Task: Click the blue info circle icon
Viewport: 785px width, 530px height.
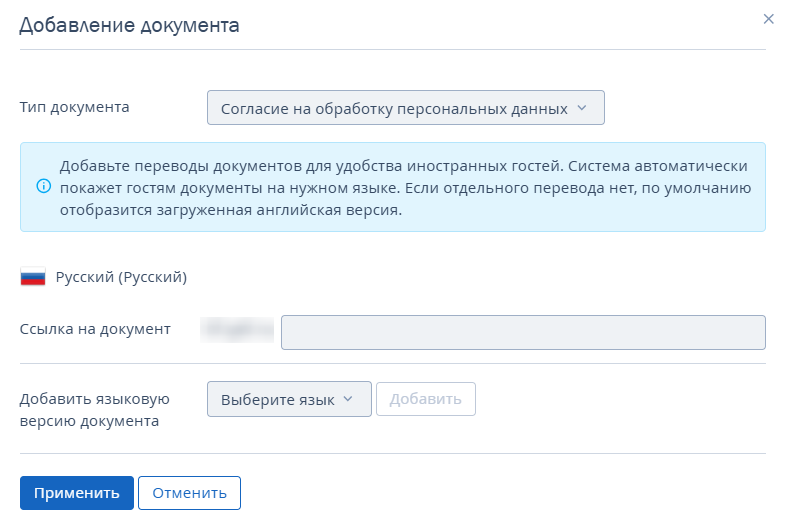Action: pos(43,186)
